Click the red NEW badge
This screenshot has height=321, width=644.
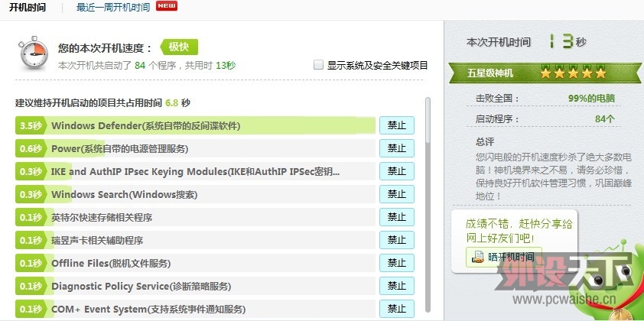pos(167,6)
